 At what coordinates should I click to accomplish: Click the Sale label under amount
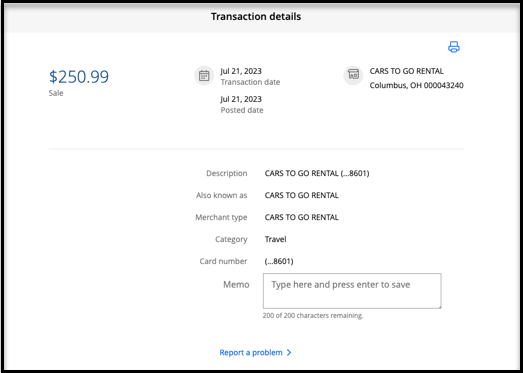pyautogui.click(x=56, y=93)
